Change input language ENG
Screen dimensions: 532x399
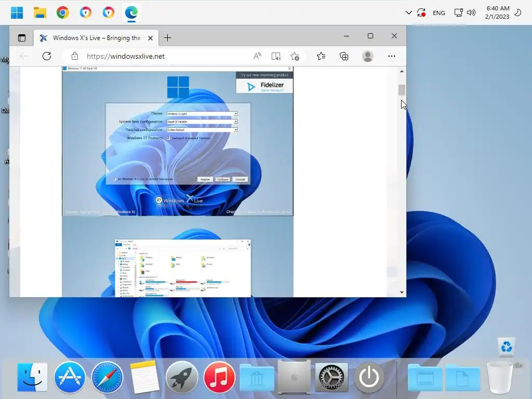point(438,13)
